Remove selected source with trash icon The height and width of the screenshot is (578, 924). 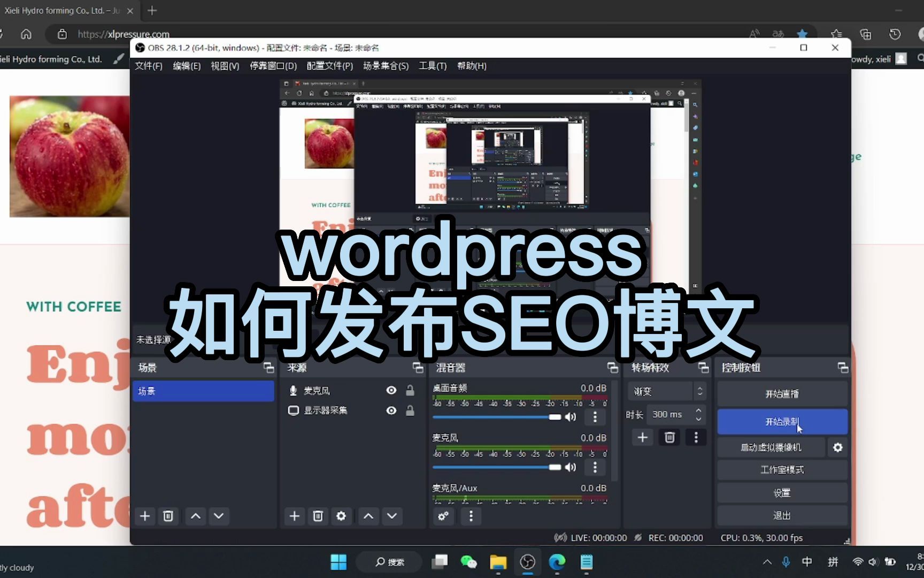pos(318,516)
